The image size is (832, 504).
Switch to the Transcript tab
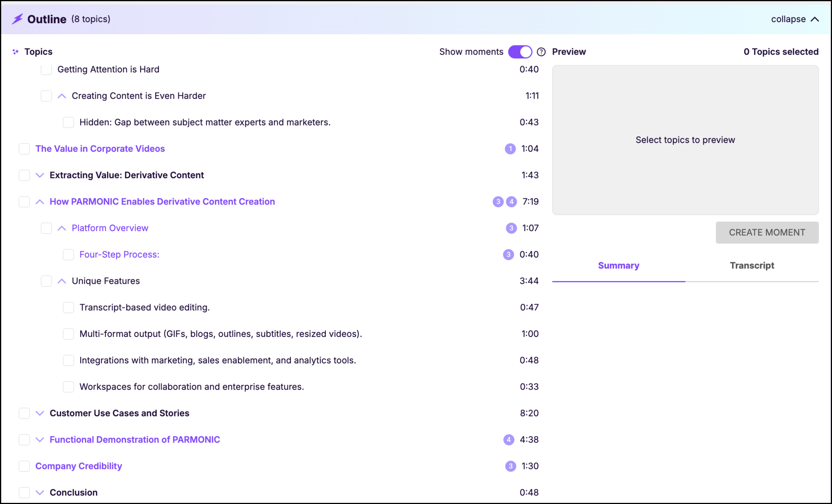(751, 266)
